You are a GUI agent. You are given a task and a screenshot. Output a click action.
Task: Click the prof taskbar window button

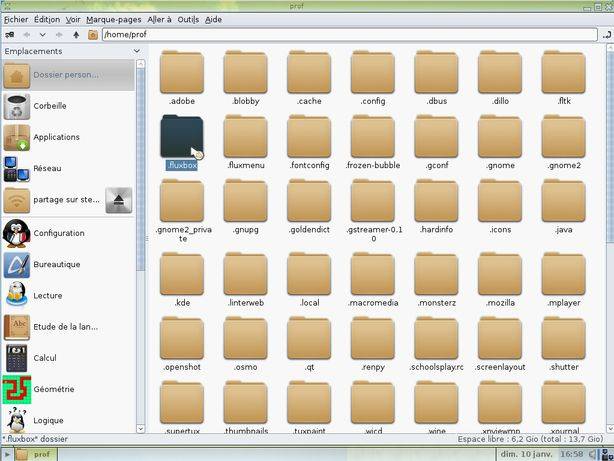(36, 454)
